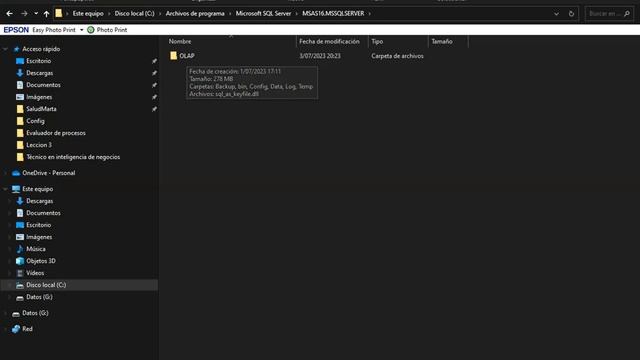640x360 pixels.
Task: Collapse the Acceso rápido group
Action: click(x=5, y=49)
